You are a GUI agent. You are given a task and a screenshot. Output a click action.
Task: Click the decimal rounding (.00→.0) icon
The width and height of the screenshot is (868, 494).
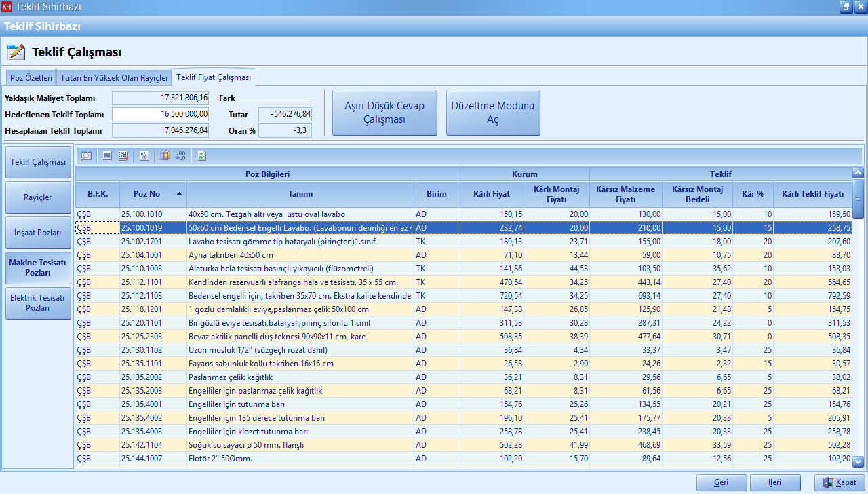pyautogui.click(x=180, y=155)
